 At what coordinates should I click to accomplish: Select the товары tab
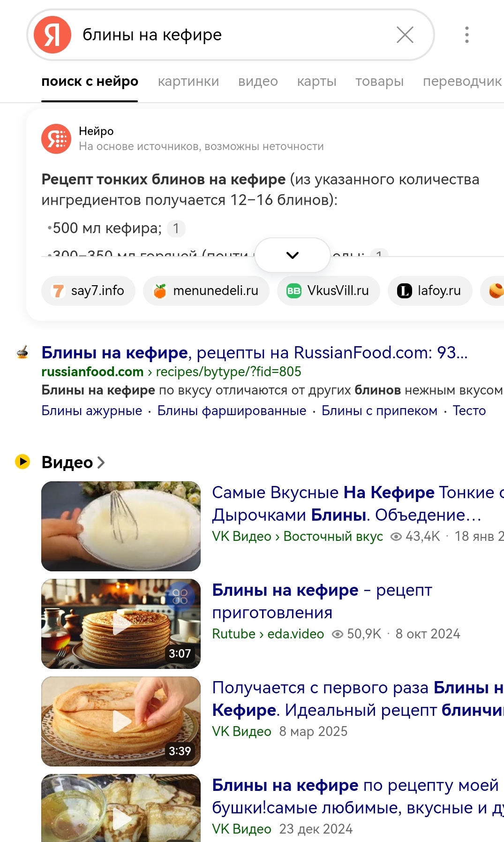click(x=379, y=81)
